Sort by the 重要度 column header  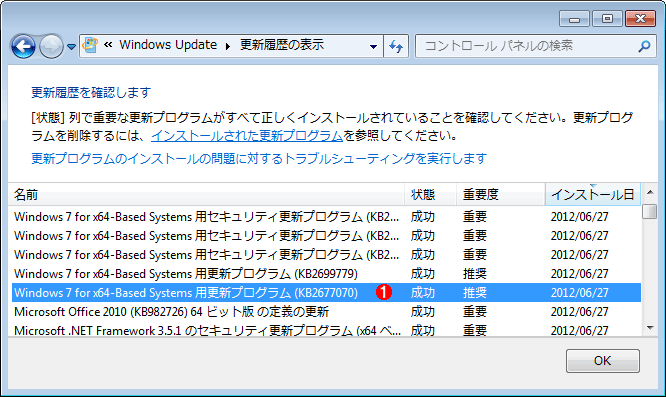tap(501, 194)
